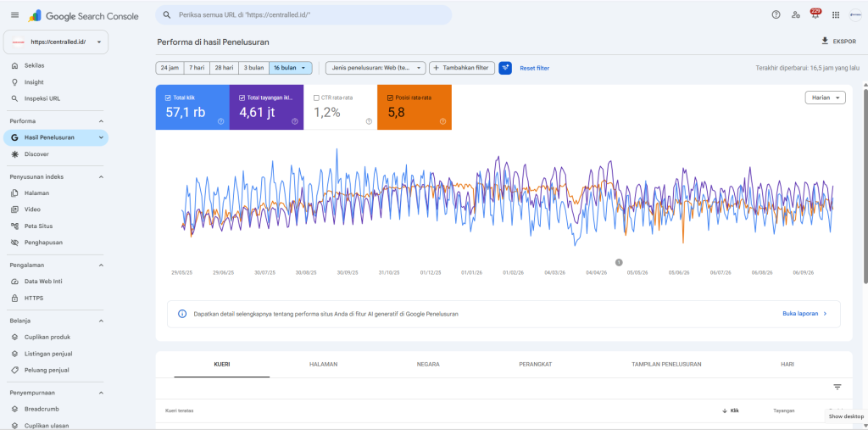The width and height of the screenshot is (868, 430).
Task: Enable the CTR rata-rata checkbox
Action: [x=316, y=98]
